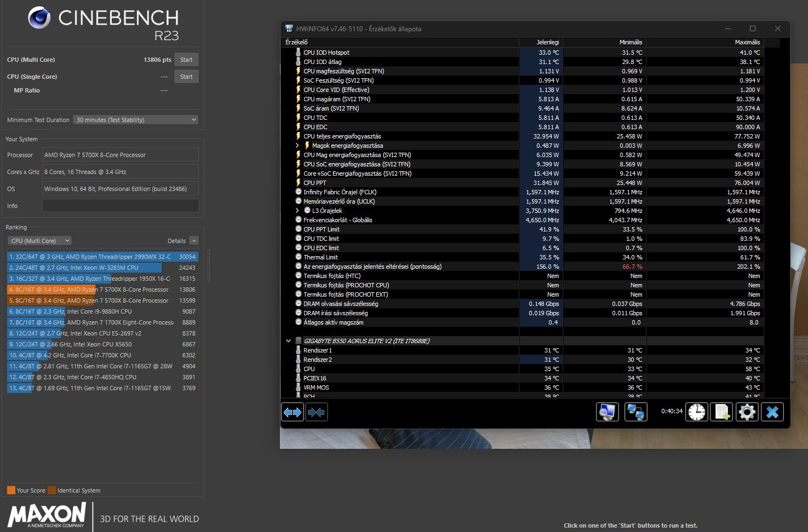The image size is (808, 532).
Task: Click HWiNFO expand columns arrows button
Action: [x=293, y=412]
